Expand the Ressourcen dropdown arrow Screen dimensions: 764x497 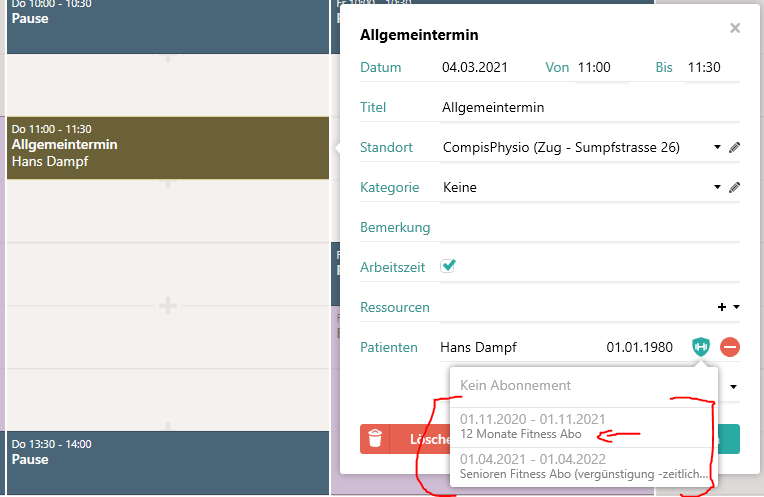[736, 307]
